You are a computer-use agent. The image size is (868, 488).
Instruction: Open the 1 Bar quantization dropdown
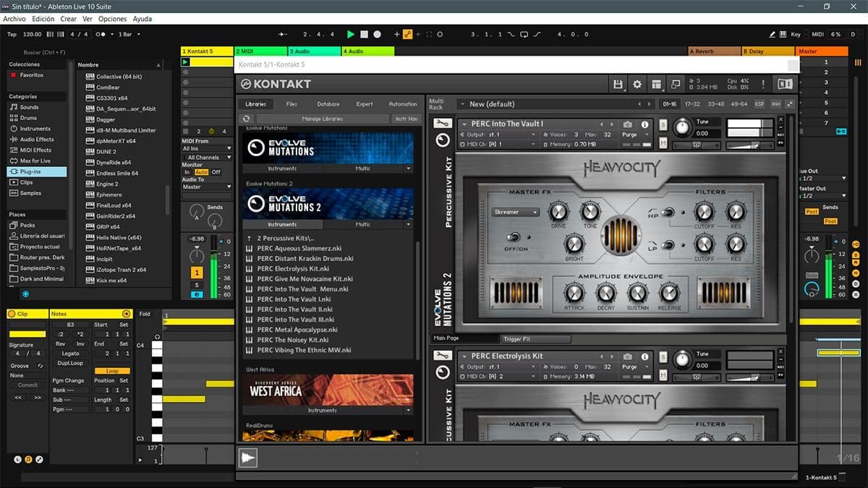coord(129,34)
